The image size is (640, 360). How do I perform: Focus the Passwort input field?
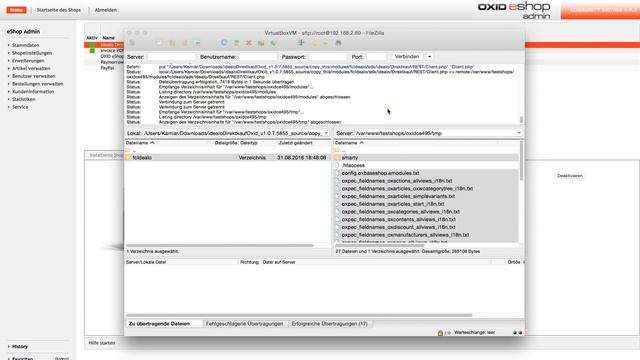[x=327, y=57]
